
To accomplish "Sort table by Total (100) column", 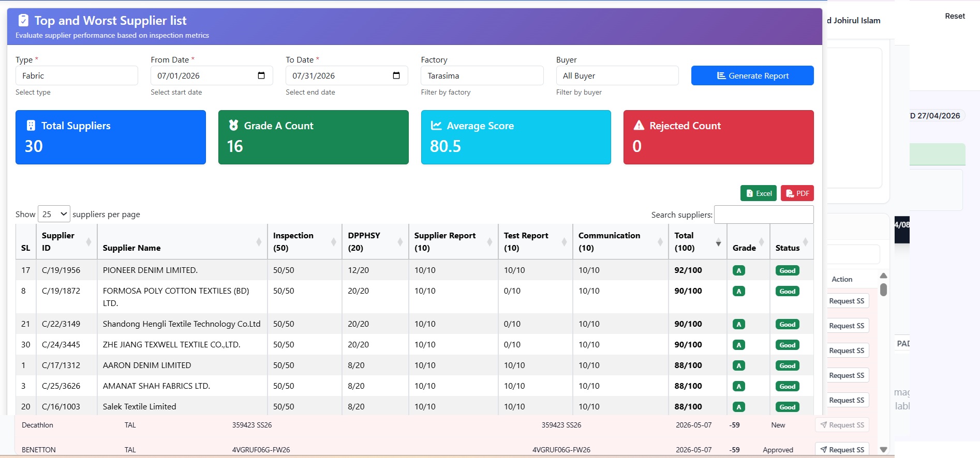I will (697, 241).
